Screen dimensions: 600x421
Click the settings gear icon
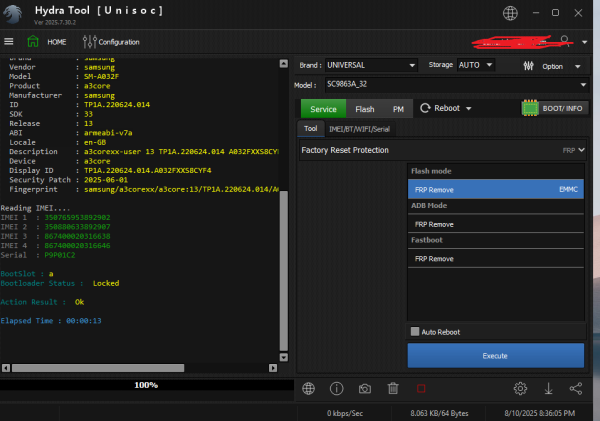click(520, 389)
